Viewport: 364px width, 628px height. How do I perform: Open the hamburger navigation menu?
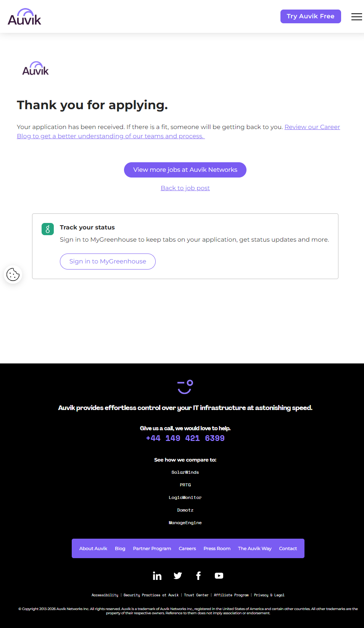[x=356, y=17]
